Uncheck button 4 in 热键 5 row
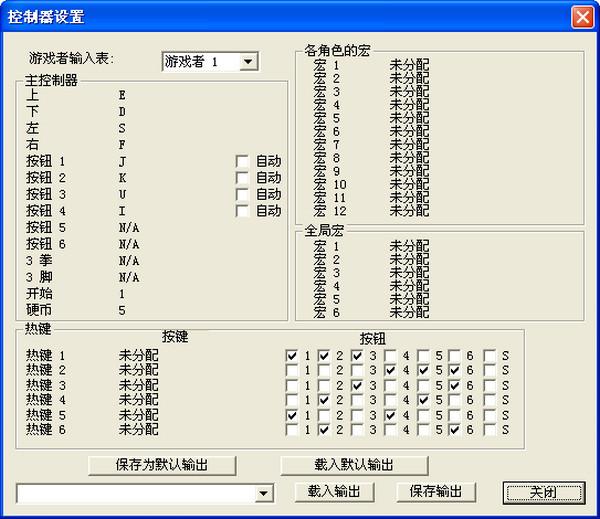This screenshot has width=600, height=519. tap(390, 415)
